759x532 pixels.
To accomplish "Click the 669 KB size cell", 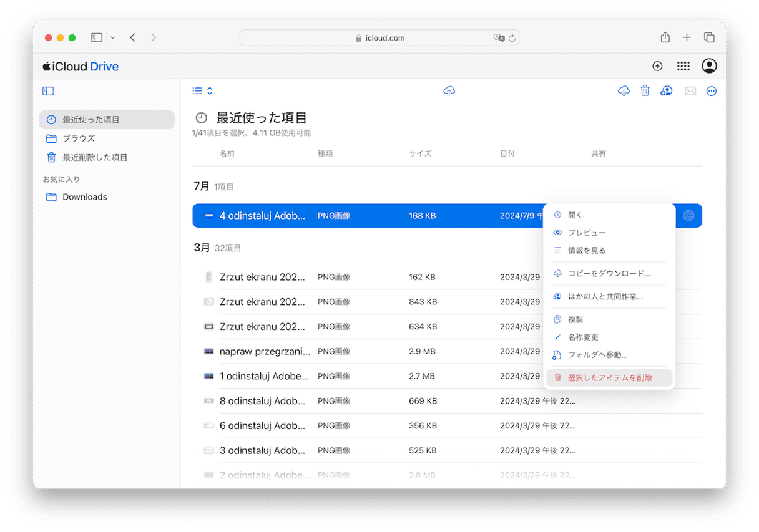I will click(x=423, y=401).
